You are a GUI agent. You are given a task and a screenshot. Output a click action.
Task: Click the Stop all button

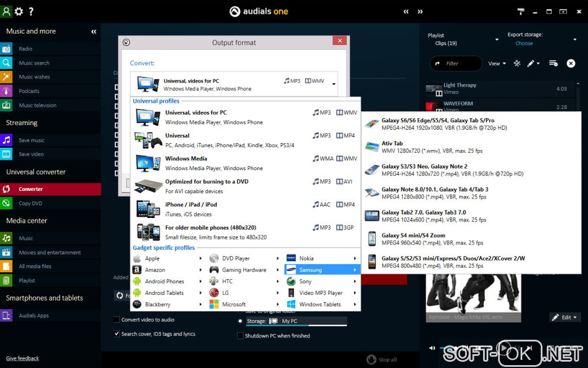point(382,360)
